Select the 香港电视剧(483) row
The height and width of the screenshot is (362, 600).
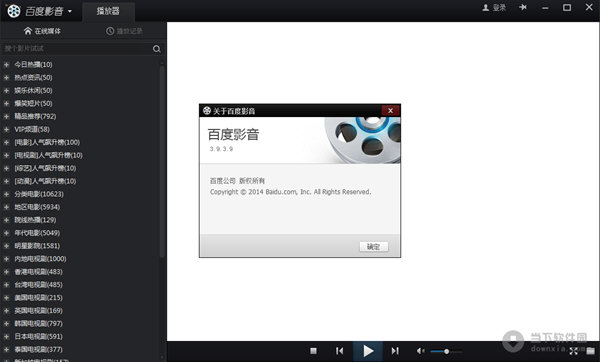pos(80,272)
